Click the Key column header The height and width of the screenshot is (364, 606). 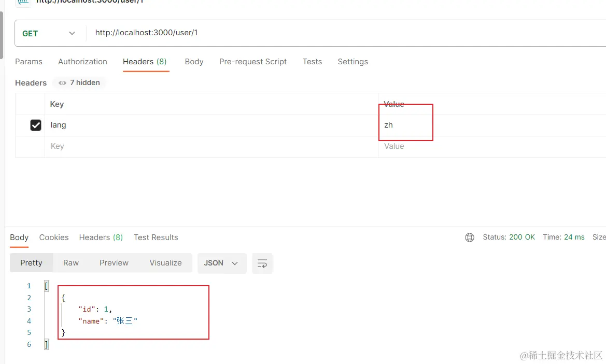point(57,104)
